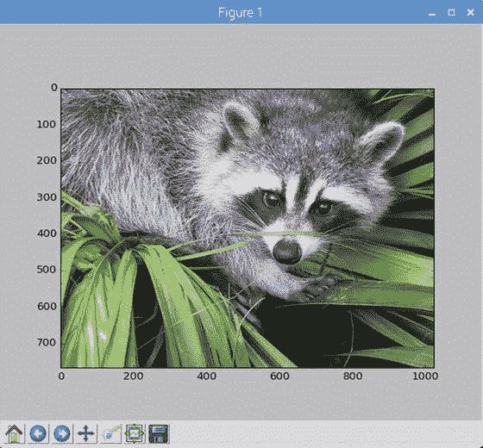
Task: Reset the plot with the Home icon
Action: (14, 433)
